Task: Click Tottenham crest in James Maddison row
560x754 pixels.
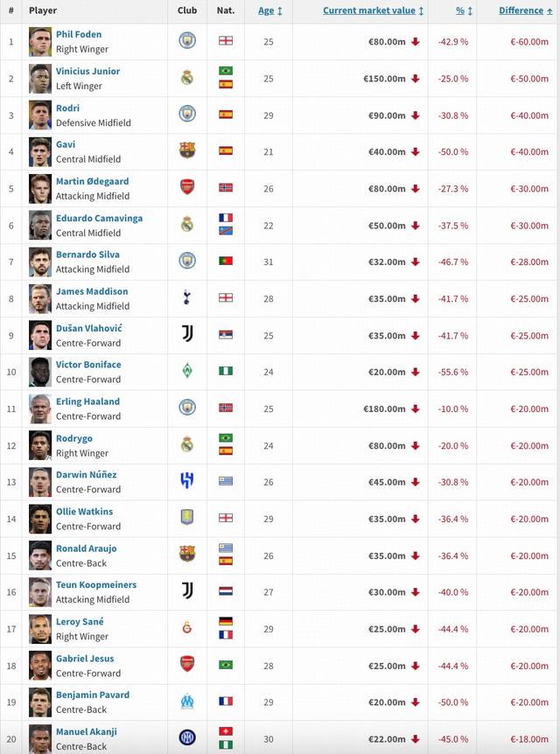Action: tap(187, 298)
